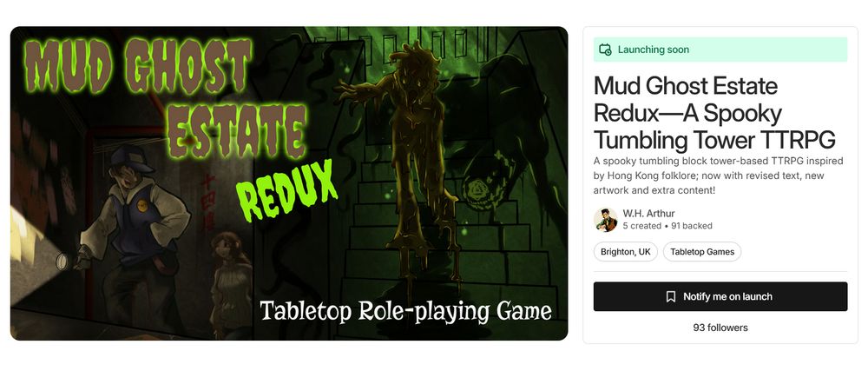Screen dimensions: 868x371
Task: Open the Mud Ghost Estate cover image
Action: coord(289,183)
